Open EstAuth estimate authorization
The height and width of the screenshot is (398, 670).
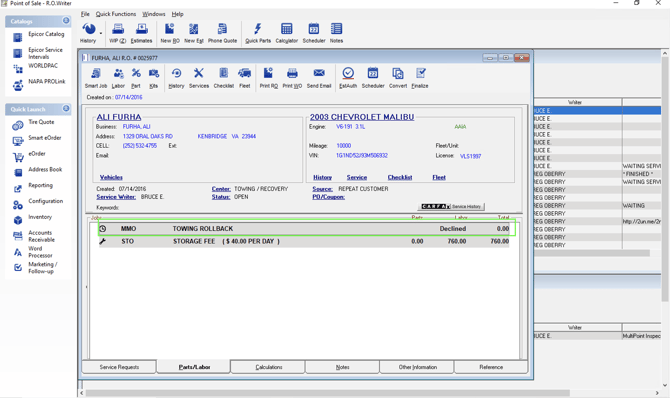(348, 78)
